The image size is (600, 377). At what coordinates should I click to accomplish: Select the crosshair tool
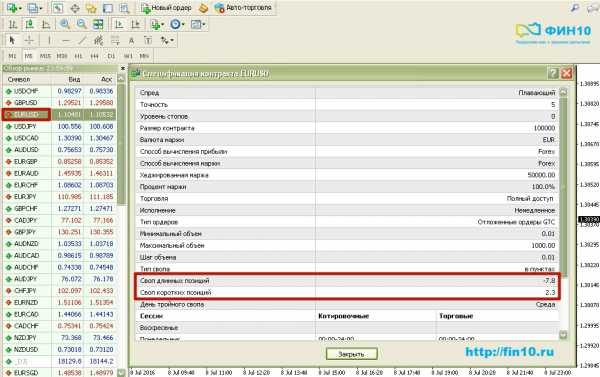(x=29, y=40)
